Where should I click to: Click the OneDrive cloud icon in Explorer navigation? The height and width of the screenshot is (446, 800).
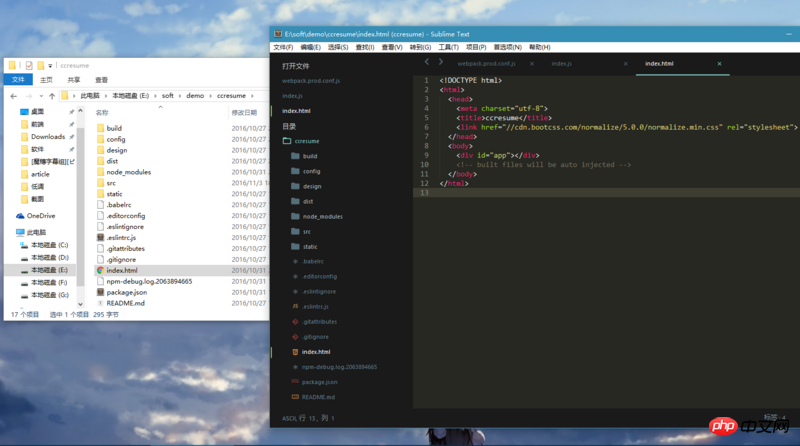point(20,215)
